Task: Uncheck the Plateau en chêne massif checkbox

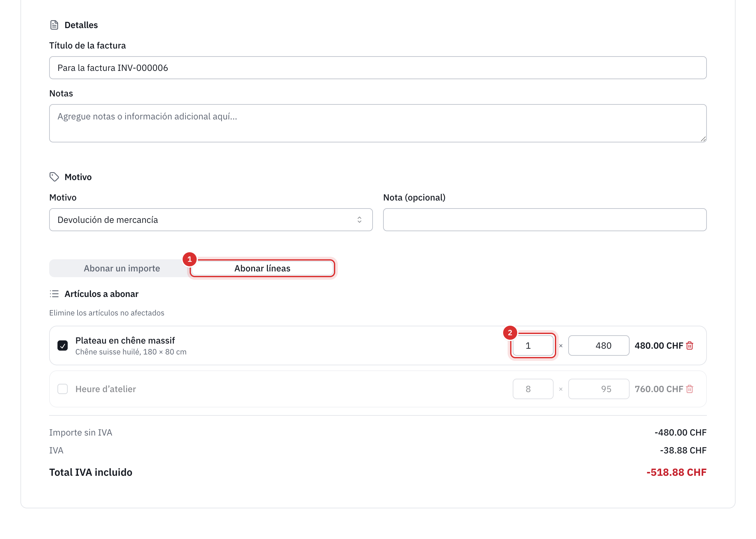Action: pos(62,345)
